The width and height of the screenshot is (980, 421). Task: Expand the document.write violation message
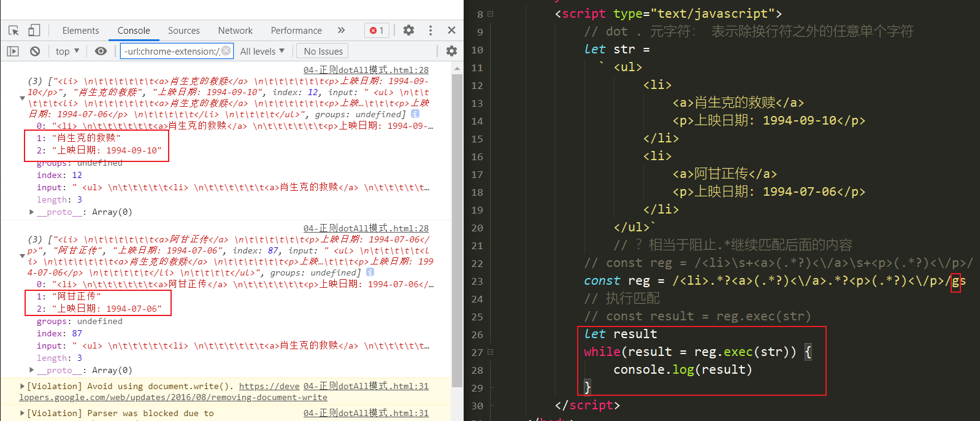[23, 386]
